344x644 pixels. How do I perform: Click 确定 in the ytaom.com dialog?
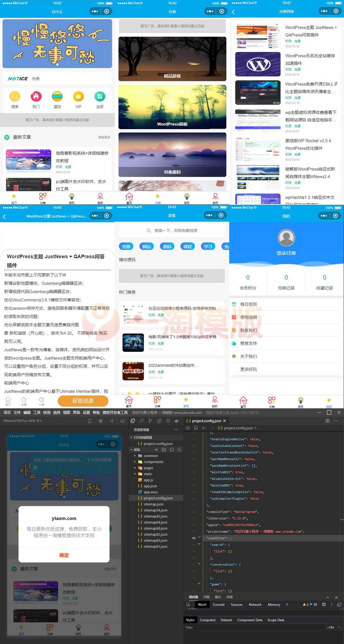pos(64,555)
